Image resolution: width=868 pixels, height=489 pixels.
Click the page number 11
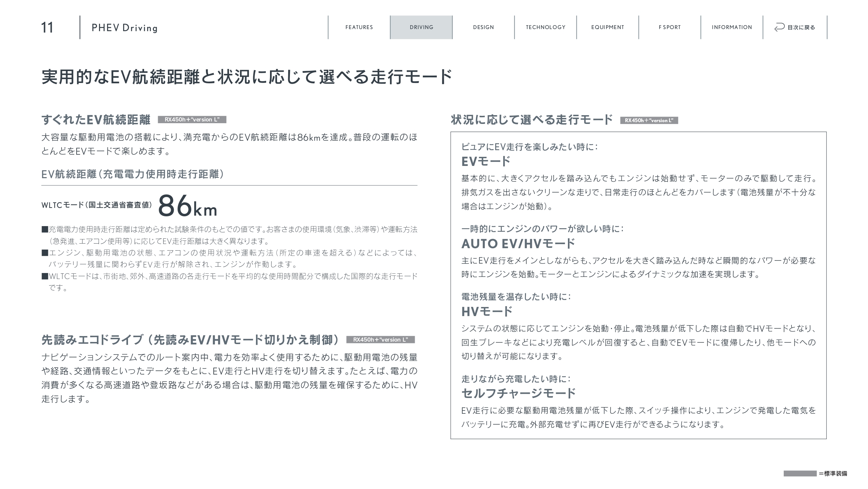[x=47, y=28]
